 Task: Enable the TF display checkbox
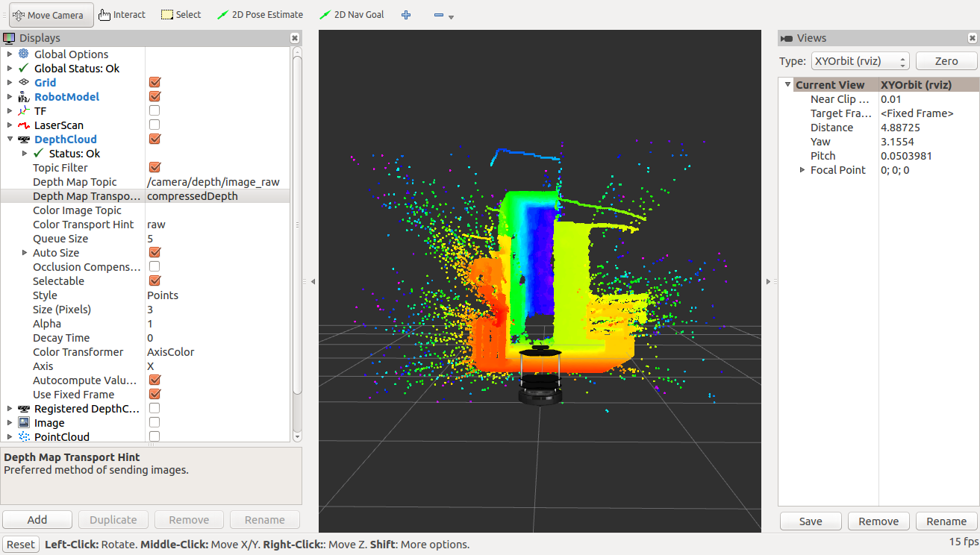click(x=155, y=110)
